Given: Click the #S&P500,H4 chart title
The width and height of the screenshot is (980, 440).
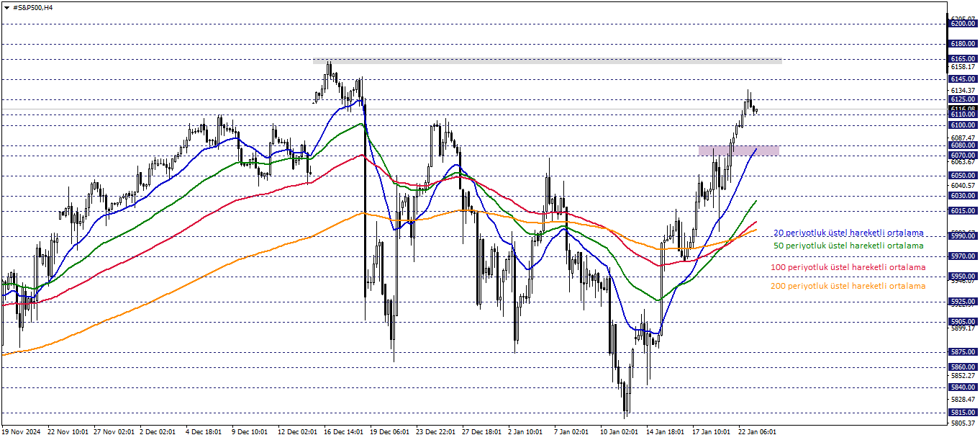Looking at the screenshot, I should click(33, 7).
